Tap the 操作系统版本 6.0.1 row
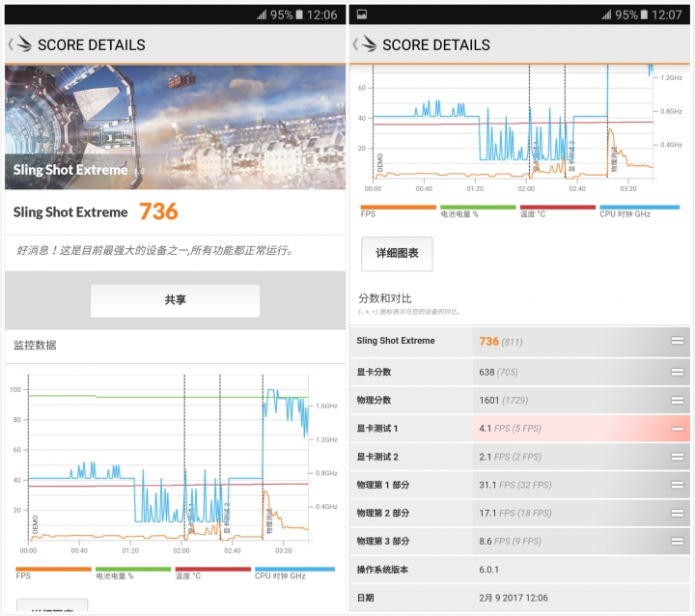Screen dimensions: 695x616 519,570
